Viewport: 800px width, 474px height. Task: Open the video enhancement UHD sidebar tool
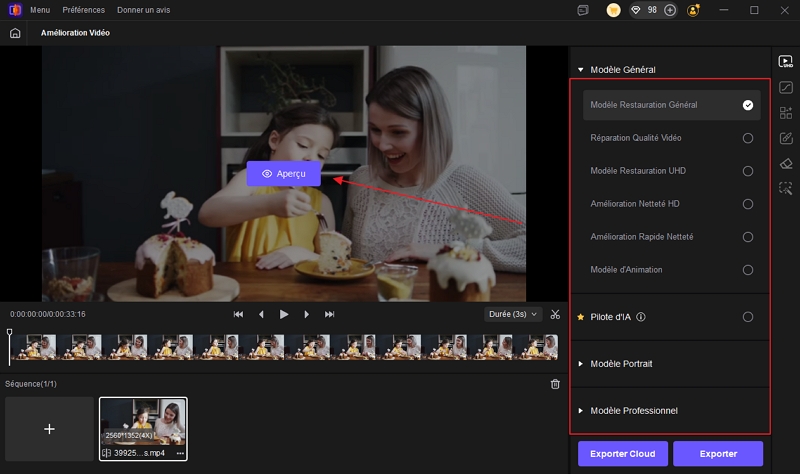(785, 62)
